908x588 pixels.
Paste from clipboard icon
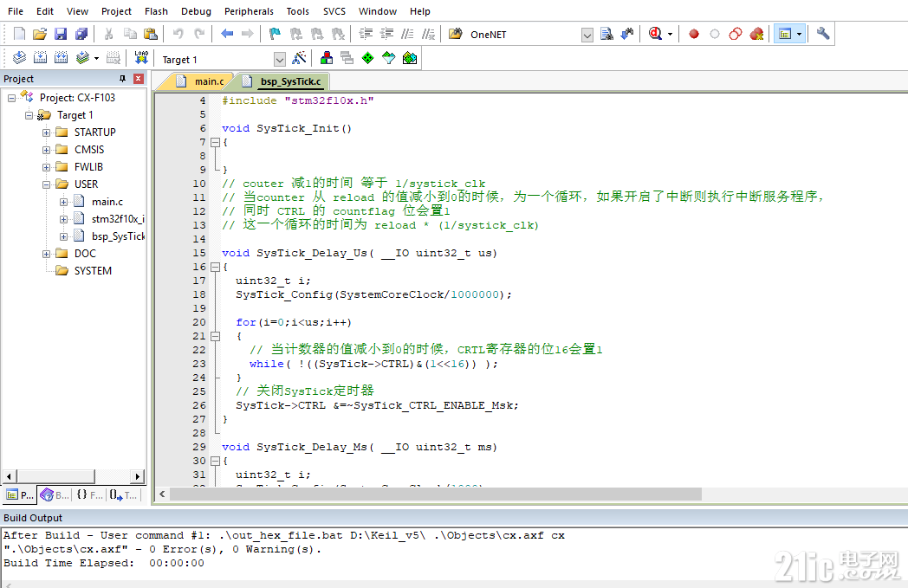[151, 34]
